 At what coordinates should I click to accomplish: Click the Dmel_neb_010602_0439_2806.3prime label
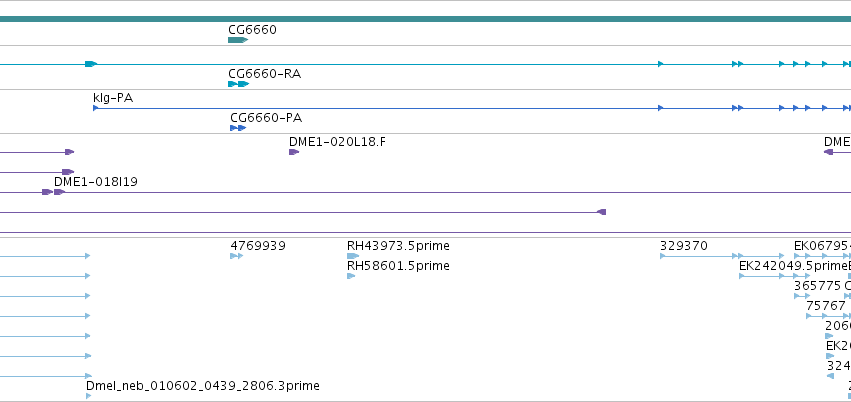click(x=202, y=386)
